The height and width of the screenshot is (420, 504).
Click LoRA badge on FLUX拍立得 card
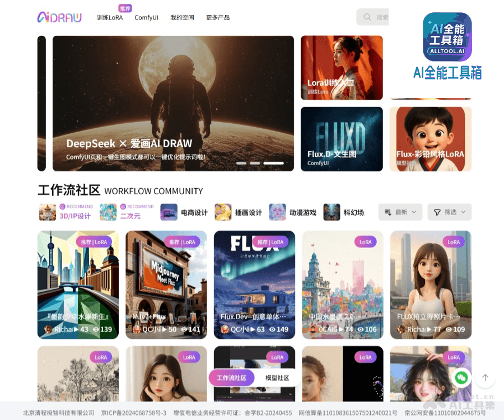point(454,242)
